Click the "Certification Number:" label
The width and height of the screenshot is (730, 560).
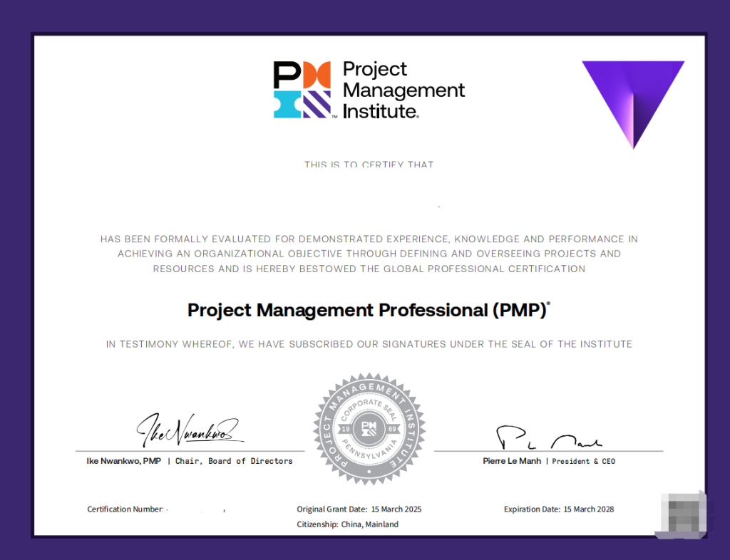125,509
